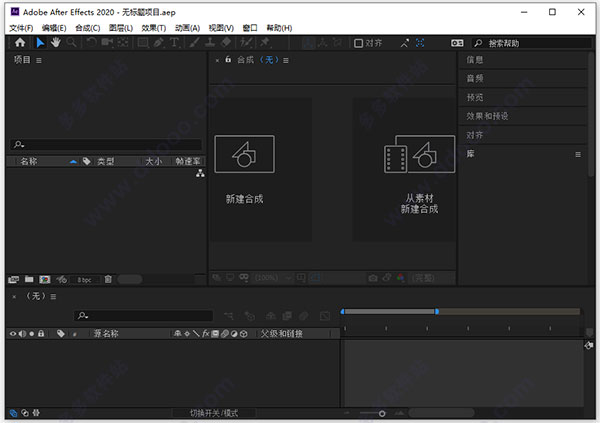600x423 pixels.
Task: Open the (100%) magnification dropdown
Action: point(271,278)
